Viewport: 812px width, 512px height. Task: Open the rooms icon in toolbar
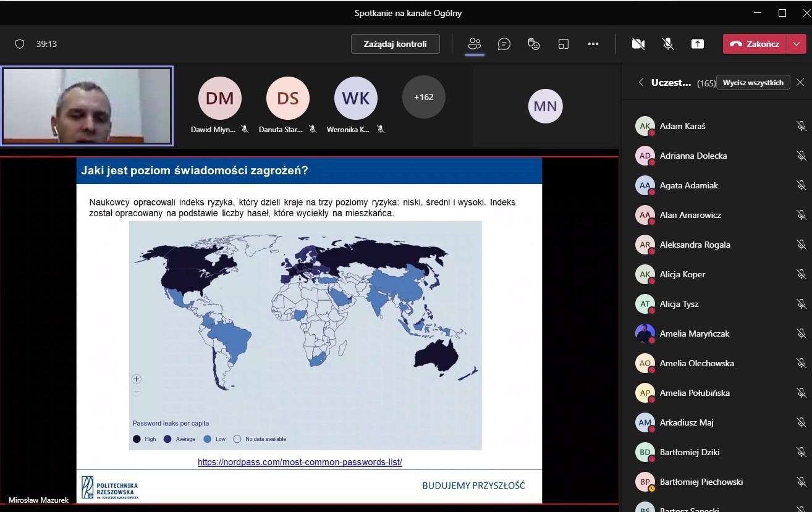click(563, 44)
